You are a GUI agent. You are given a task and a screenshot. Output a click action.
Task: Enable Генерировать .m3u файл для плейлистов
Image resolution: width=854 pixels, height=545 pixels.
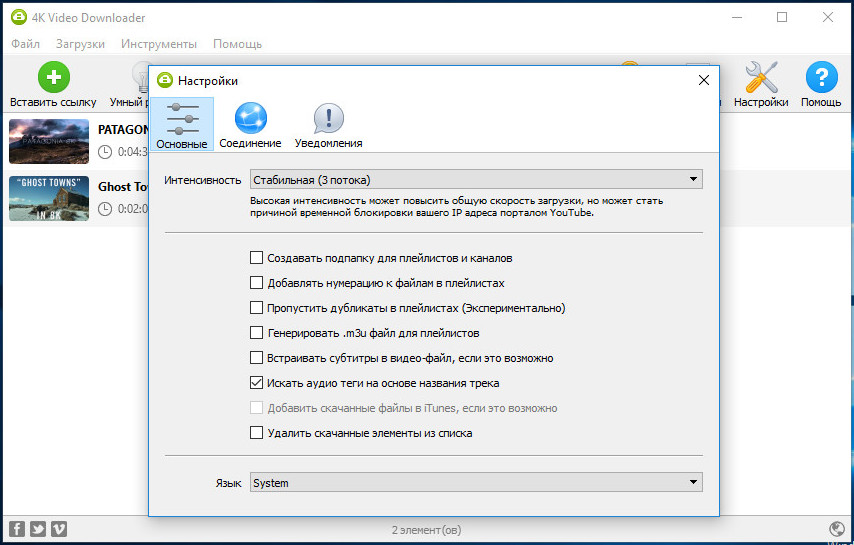tap(256, 333)
